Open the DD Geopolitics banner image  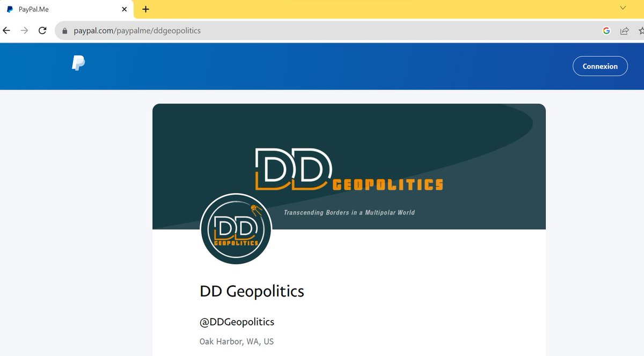(x=349, y=166)
